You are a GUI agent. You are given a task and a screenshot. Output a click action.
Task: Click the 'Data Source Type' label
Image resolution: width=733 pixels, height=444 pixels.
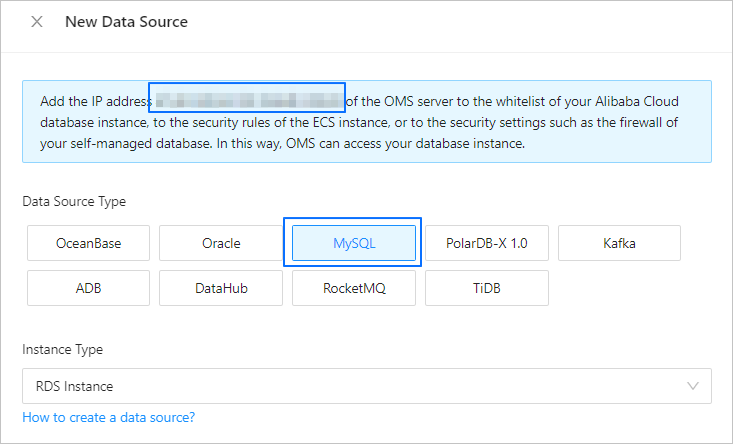pyautogui.click(x=74, y=201)
